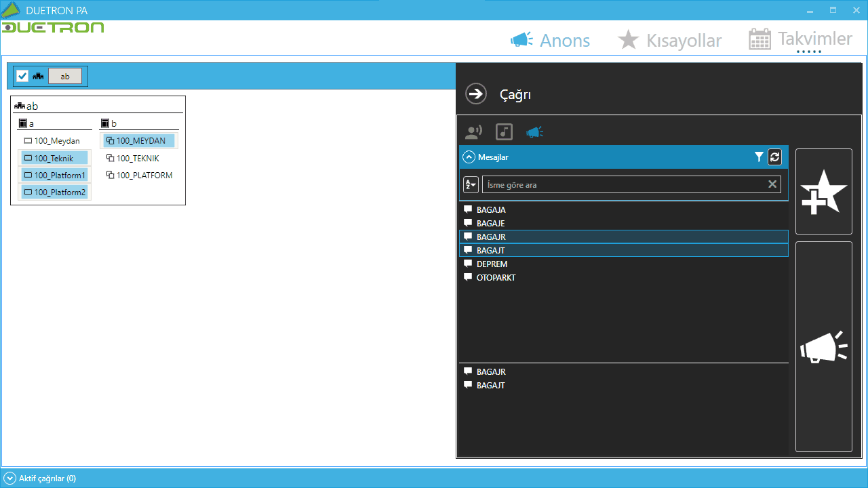Toggle the 100_Teknik zone selection
The image size is (868, 488).
[54, 158]
